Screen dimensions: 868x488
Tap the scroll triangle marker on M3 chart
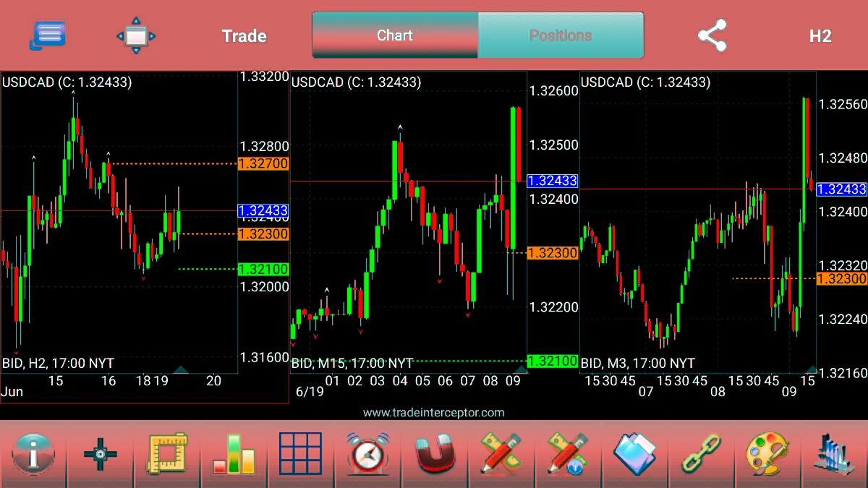pyautogui.click(x=811, y=369)
